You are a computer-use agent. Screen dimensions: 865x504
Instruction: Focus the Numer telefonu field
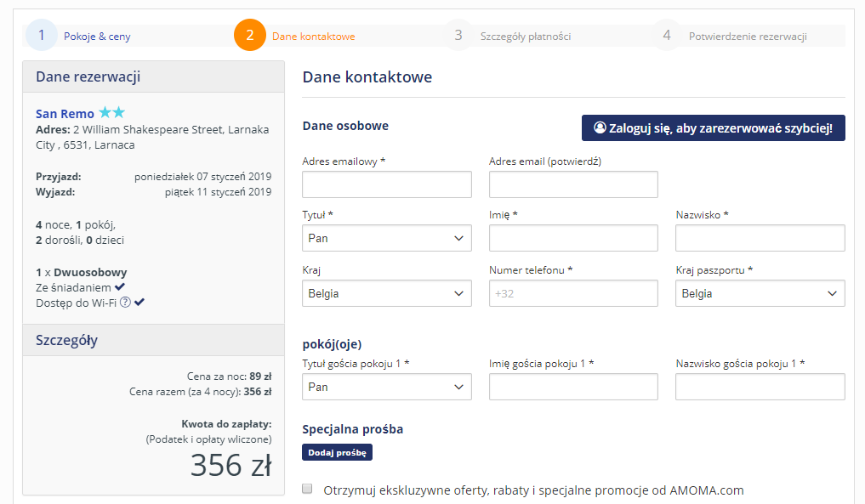[x=573, y=293]
